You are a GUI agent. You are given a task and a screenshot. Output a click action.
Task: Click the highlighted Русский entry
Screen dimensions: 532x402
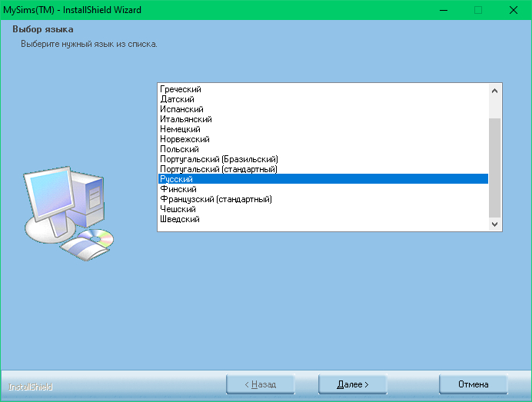point(324,179)
